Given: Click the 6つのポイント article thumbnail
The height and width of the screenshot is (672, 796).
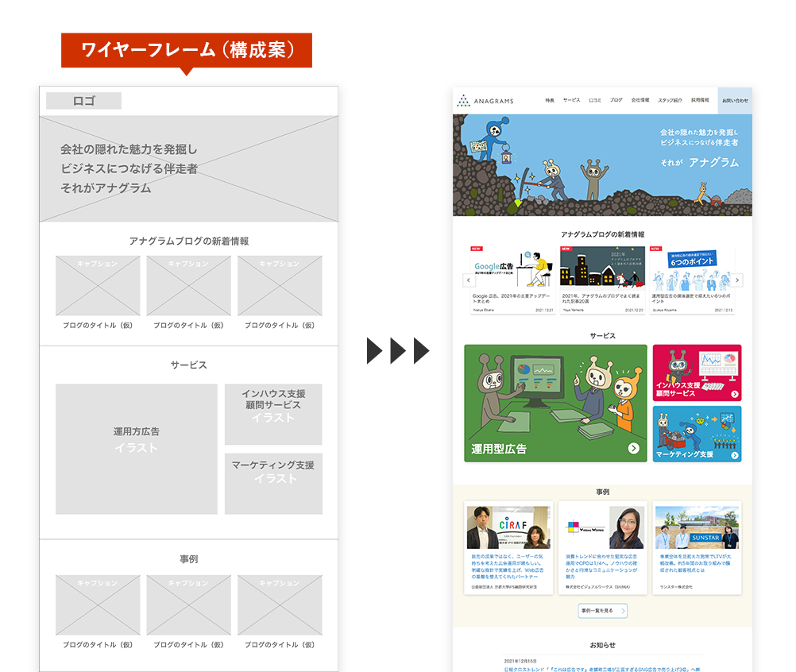Looking at the screenshot, I should [692, 268].
